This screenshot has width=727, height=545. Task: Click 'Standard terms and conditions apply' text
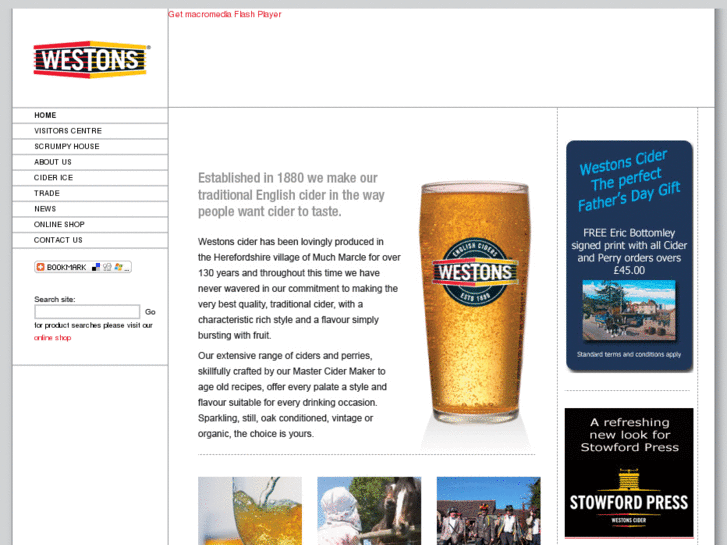629,354
